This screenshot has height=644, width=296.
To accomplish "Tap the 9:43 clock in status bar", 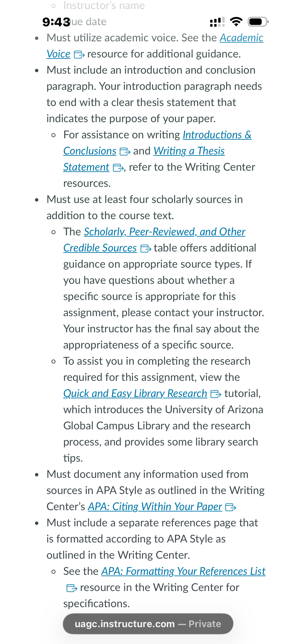I will click(x=57, y=22).
